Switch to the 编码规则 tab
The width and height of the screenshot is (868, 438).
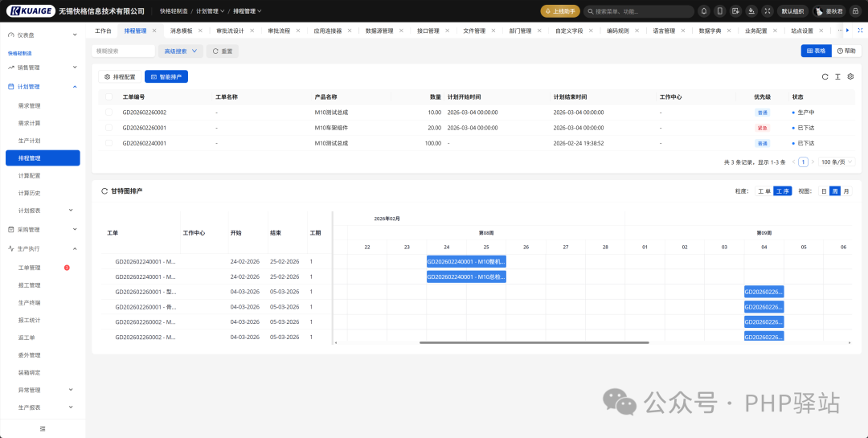[x=618, y=31]
